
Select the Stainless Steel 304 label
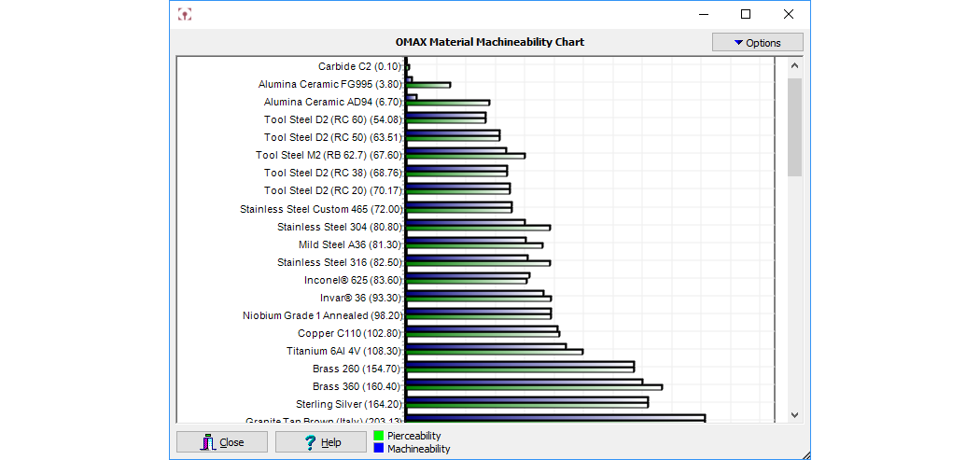click(339, 227)
